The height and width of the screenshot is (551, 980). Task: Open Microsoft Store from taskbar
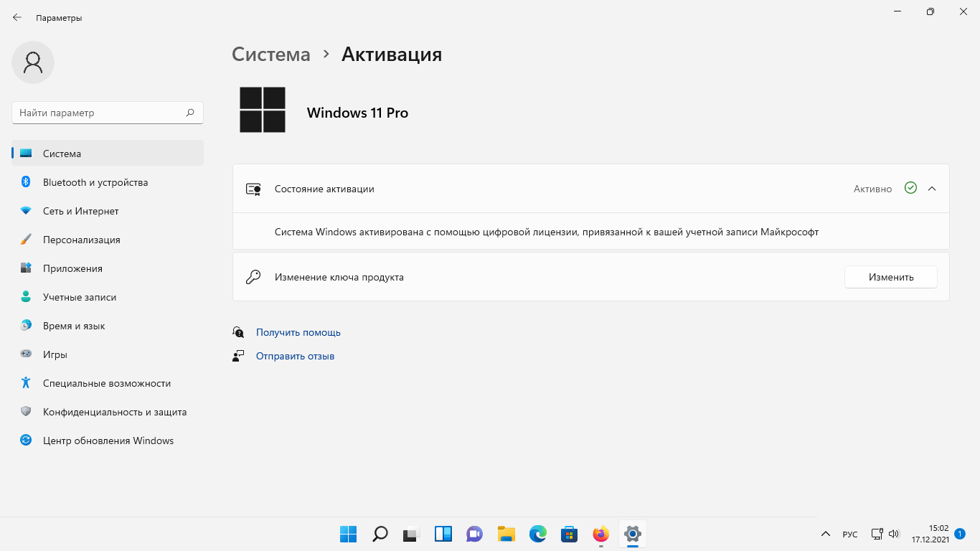click(570, 534)
